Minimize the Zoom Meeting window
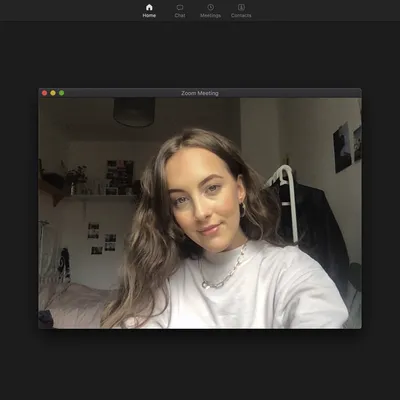The image size is (400, 400). click(53, 93)
